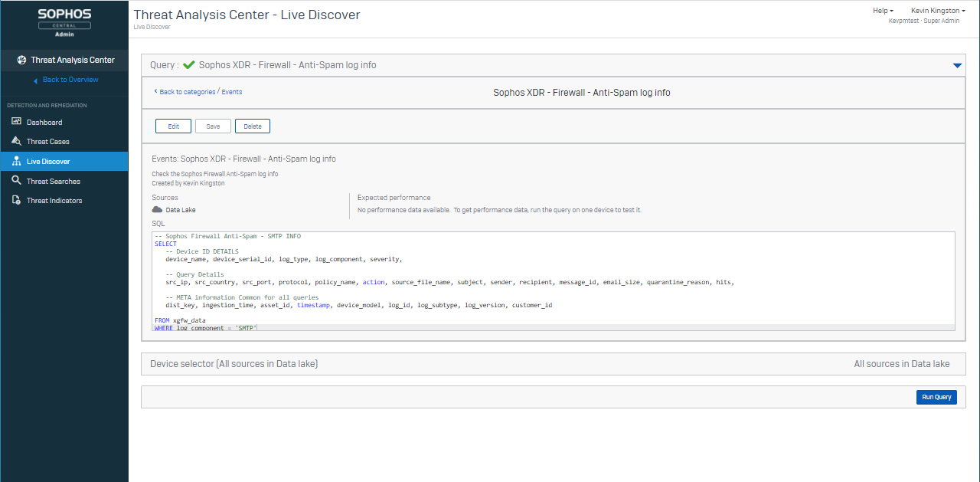Collapse the Query panel with blue arrow
The image size is (980, 482).
[x=957, y=66]
